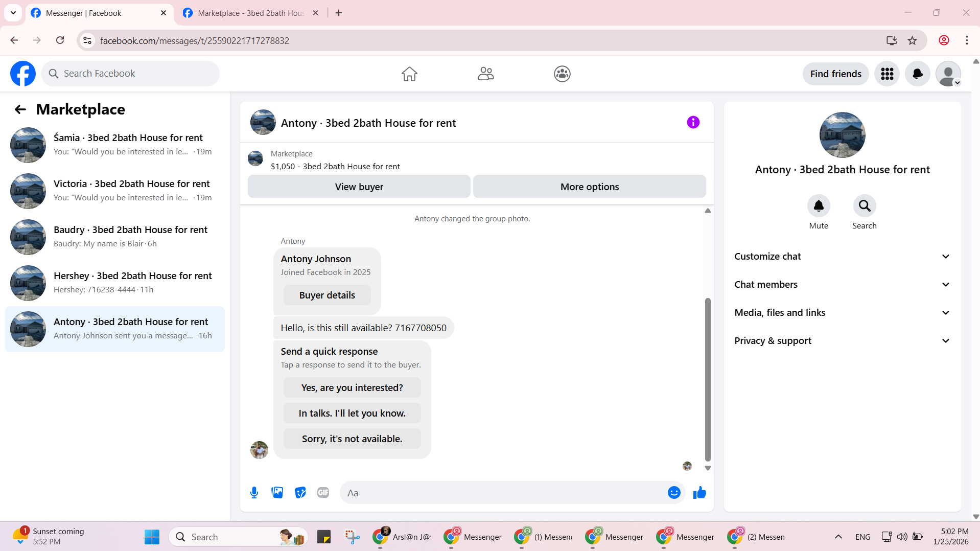The width and height of the screenshot is (980, 551).
Task: Click the View buyer button
Action: (359, 187)
